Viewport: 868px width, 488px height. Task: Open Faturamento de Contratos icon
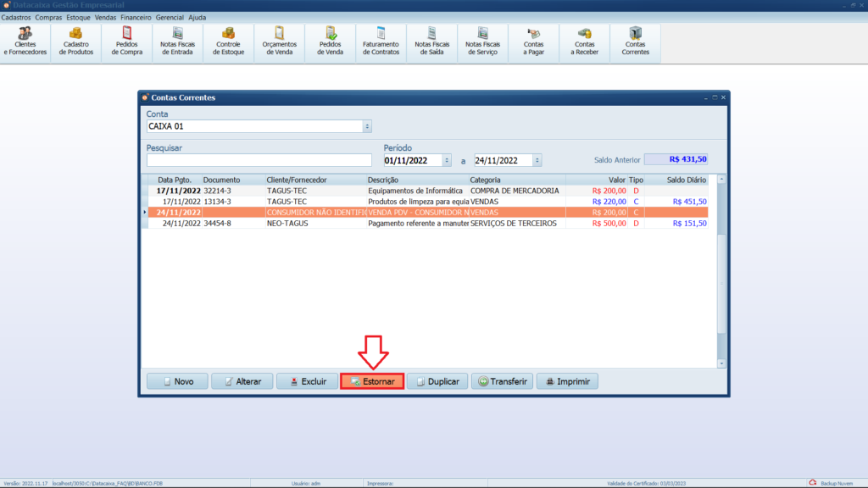coord(381,42)
